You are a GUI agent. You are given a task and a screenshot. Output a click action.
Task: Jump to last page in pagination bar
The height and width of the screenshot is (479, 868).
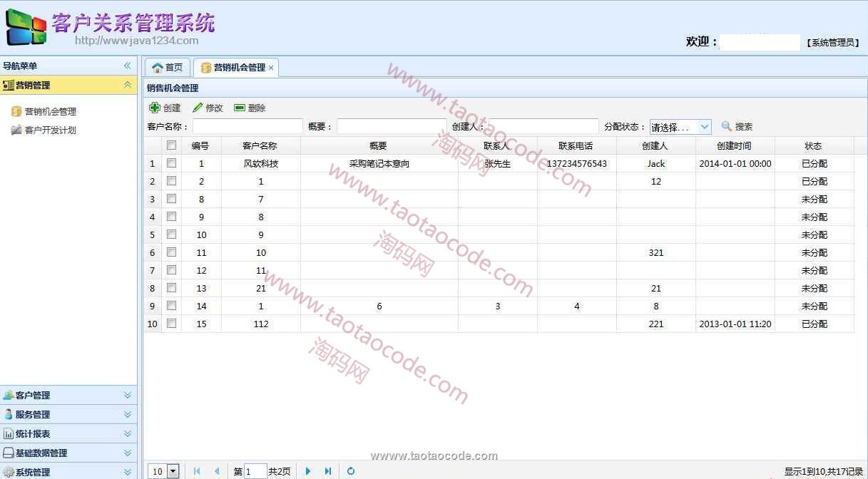(328, 471)
